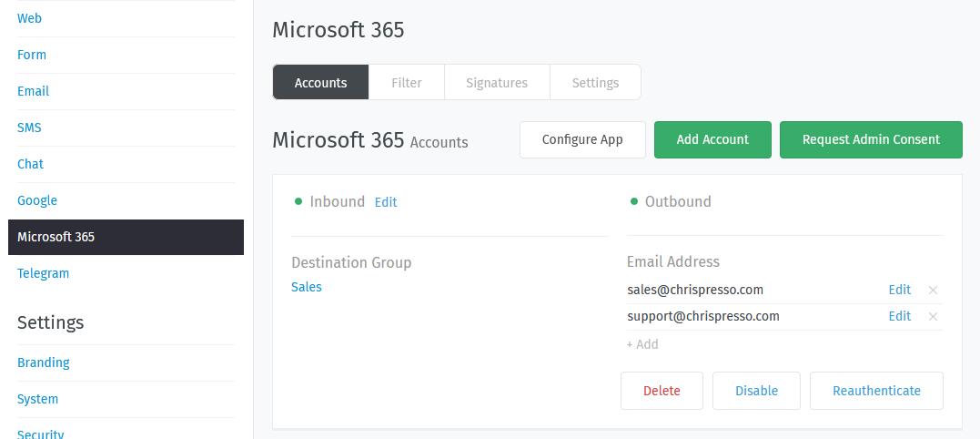Click the sales@chrispresso.com email text
Image resolution: width=980 pixels, height=439 pixels.
695,290
